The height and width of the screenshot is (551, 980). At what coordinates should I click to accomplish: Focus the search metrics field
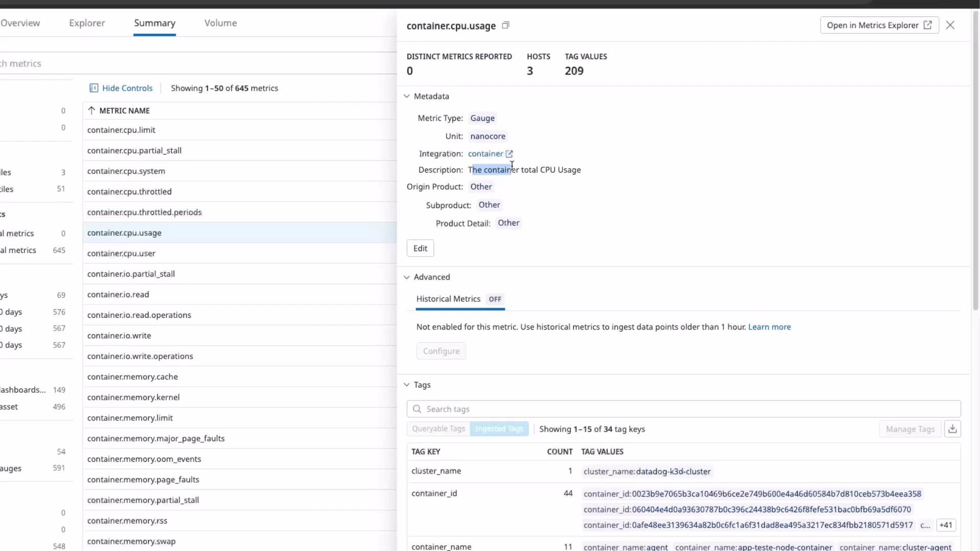point(198,63)
